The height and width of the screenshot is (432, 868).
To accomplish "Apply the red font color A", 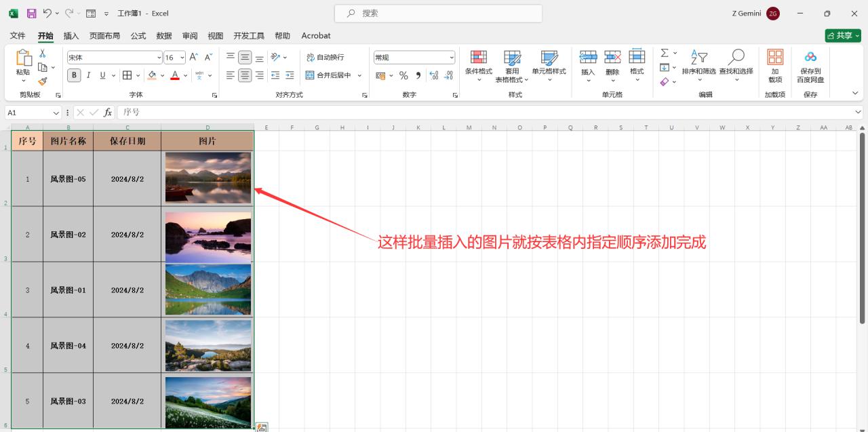I will click(x=175, y=75).
